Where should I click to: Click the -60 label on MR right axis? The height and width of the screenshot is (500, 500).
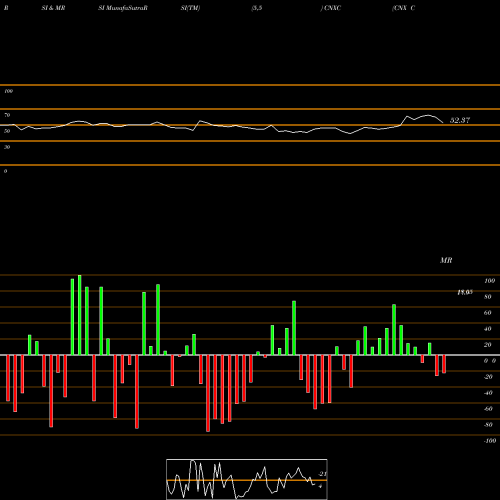488,409
